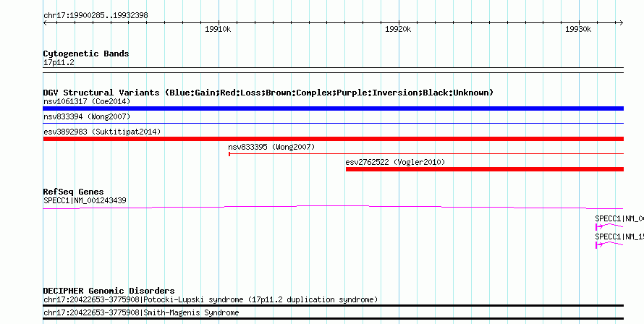This screenshot has height=324, width=644.
Task: Click the DECIPHER Genomic Disorders track title
Action: tap(109, 291)
